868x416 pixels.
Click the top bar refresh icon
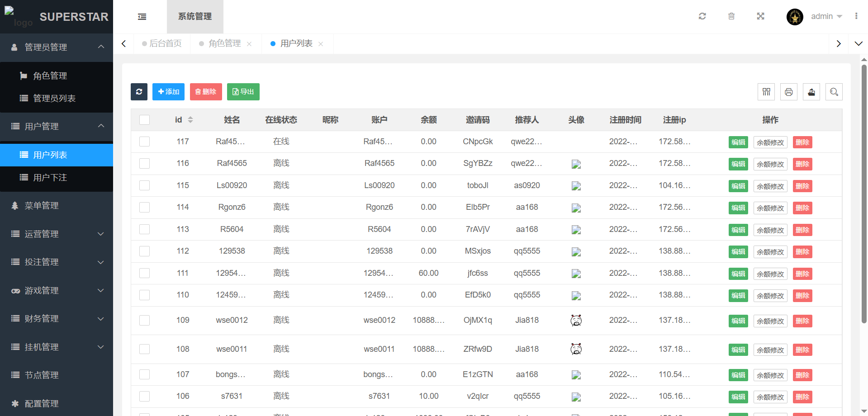click(702, 16)
